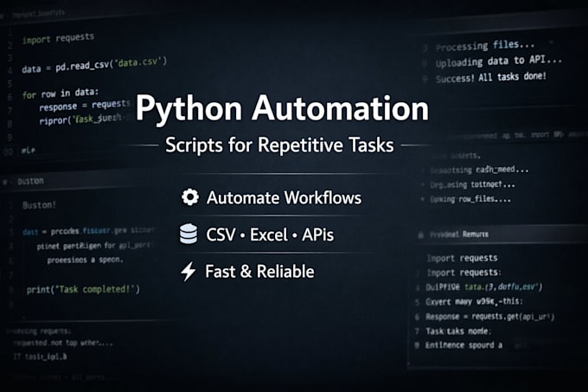The image size is (588, 392).
Task: Click the gear icon beside Automate Workflows
Action: coord(190,197)
